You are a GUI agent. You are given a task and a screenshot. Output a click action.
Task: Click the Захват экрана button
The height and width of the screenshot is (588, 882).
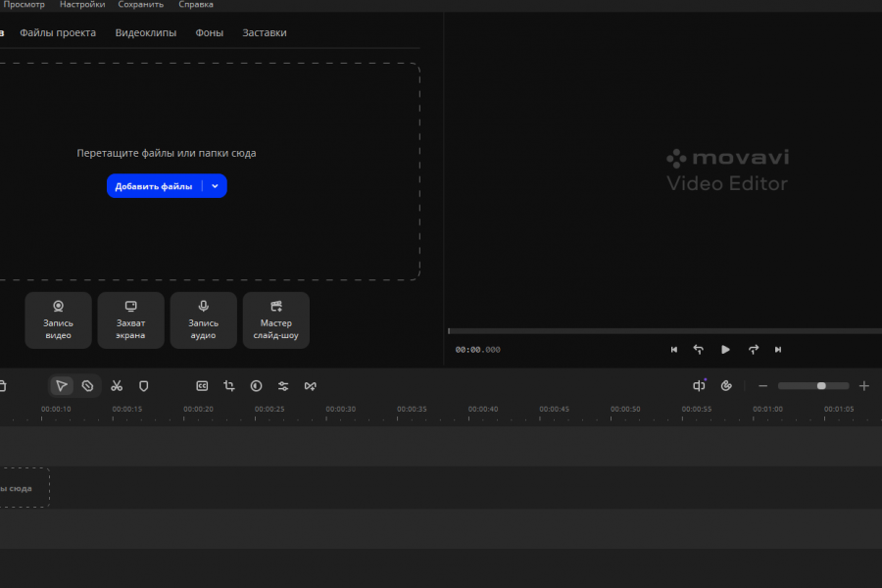pos(131,319)
